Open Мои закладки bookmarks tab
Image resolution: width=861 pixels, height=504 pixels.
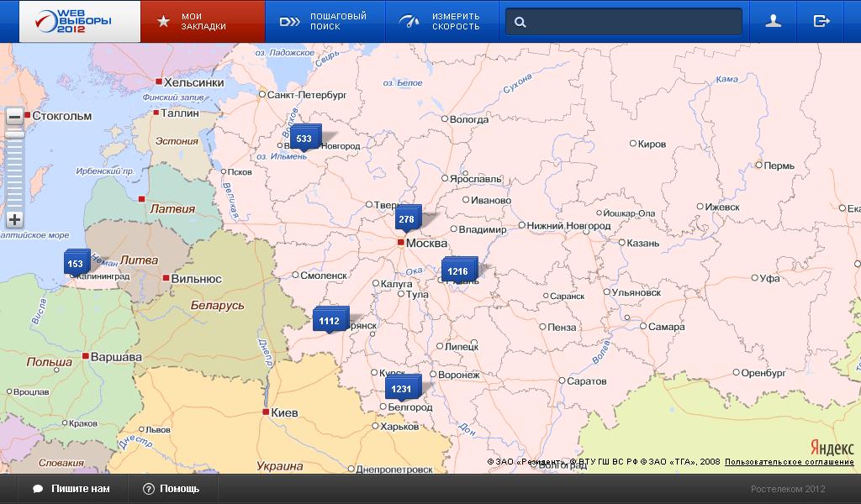(203, 22)
